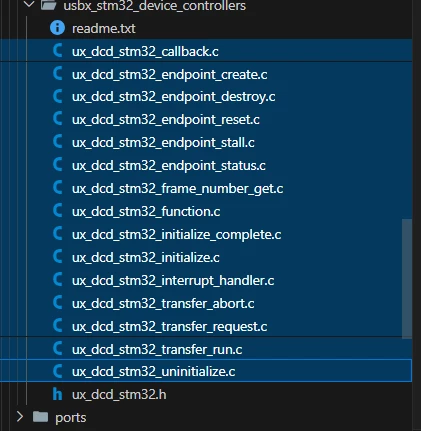Expand the ports folder chevron

20,417
